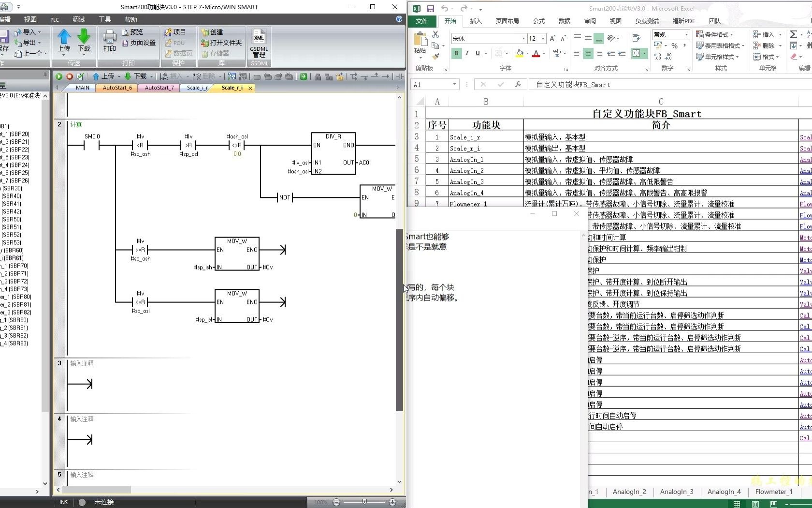The height and width of the screenshot is (508, 812).
Task: Click the red Stop PLC icon
Action: (70, 76)
